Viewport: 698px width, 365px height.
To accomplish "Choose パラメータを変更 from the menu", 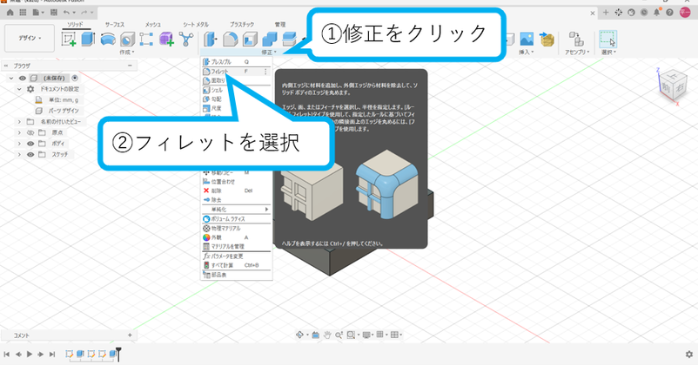I will (236, 256).
